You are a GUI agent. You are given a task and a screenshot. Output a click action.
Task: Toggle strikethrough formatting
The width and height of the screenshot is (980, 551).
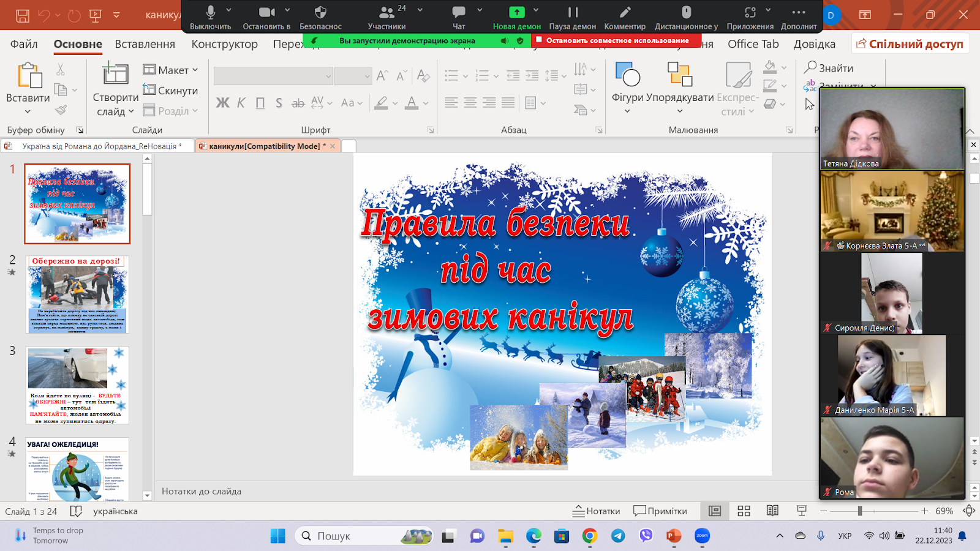click(x=298, y=103)
